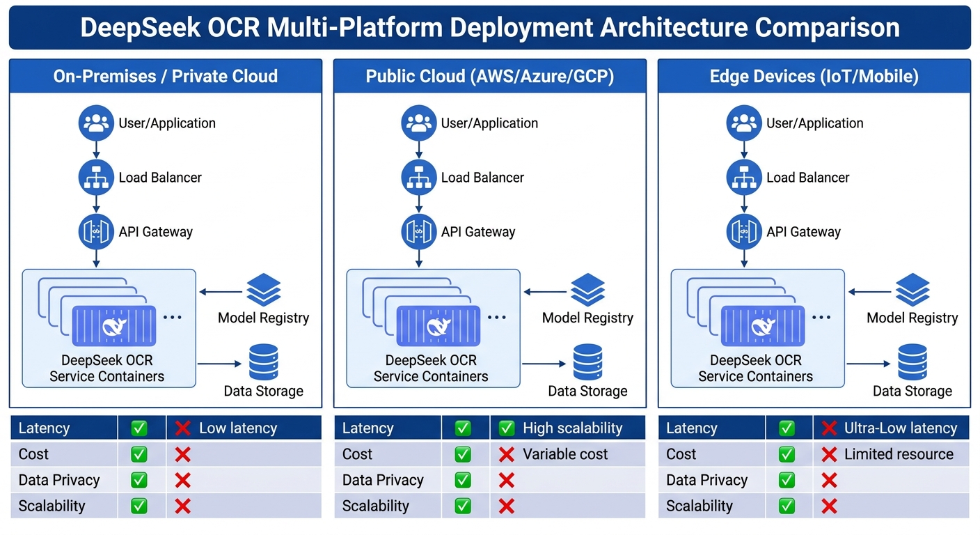Click the red X in Public Cloud Scalability row

(507, 506)
